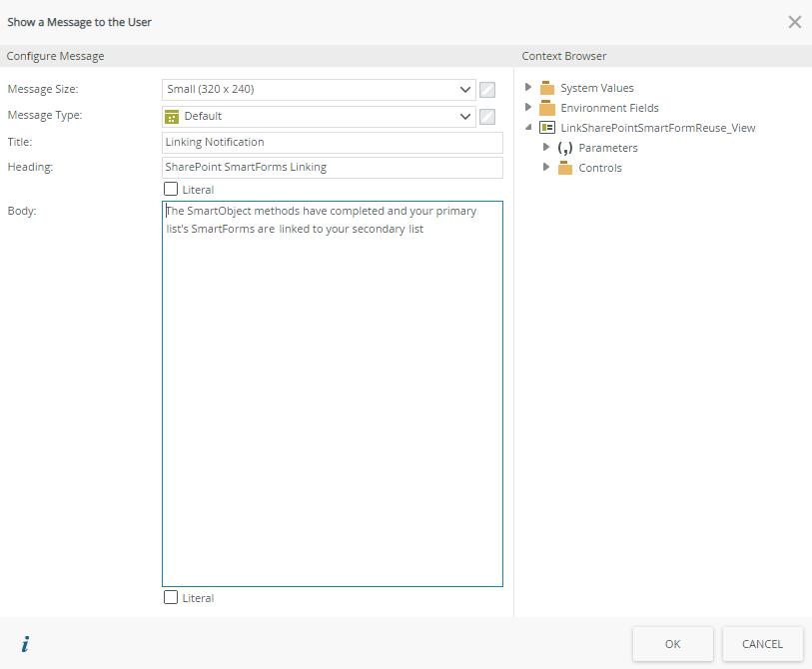
Task: Open the Message Size dropdown
Action: (x=465, y=90)
